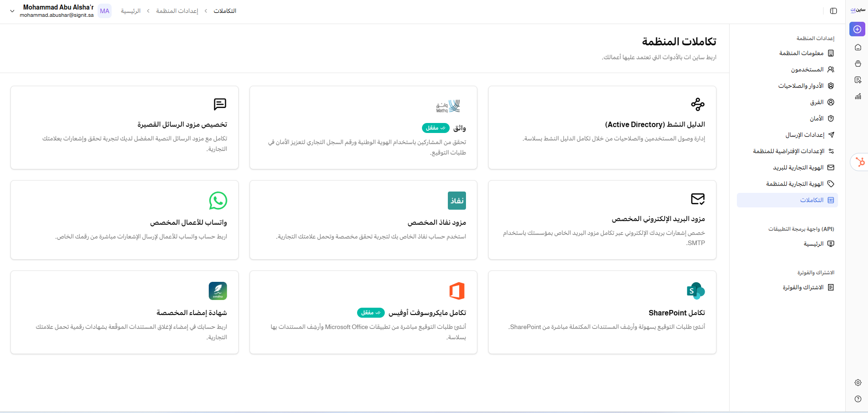Open the analytics chart icon in the rail
The width and height of the screenshot is (868, 413).
[x=858, y=96]
